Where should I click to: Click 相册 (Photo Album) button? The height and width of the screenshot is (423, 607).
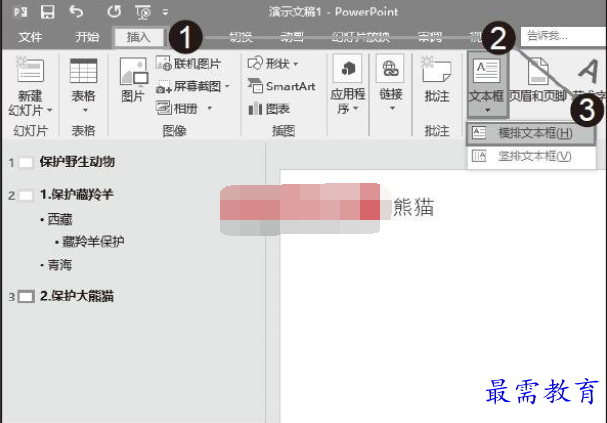coord(177,108)
